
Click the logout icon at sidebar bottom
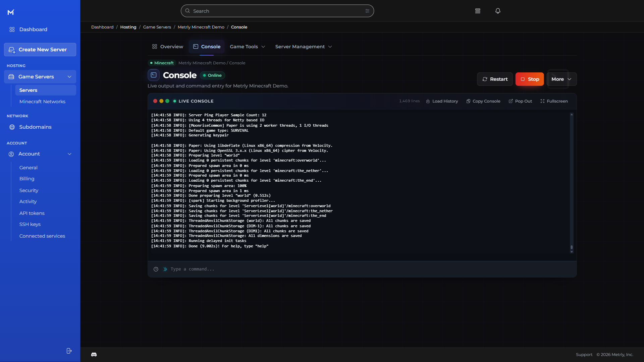click(69, 351)
